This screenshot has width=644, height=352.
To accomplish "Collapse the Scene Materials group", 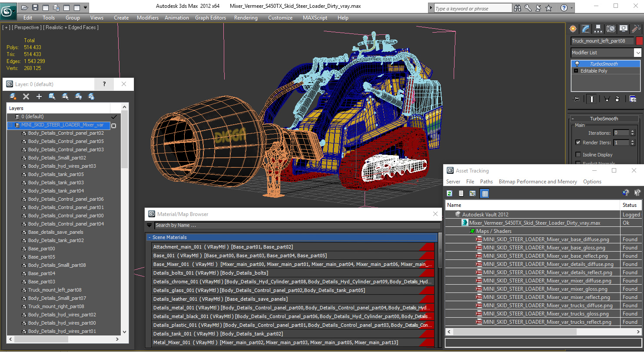I will [149, 238].
